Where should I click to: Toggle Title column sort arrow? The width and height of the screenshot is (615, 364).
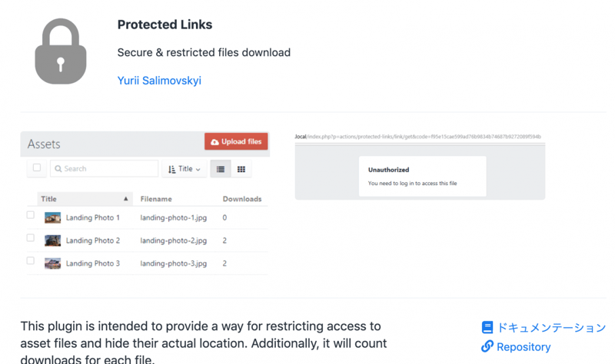(x=126, y=199)
